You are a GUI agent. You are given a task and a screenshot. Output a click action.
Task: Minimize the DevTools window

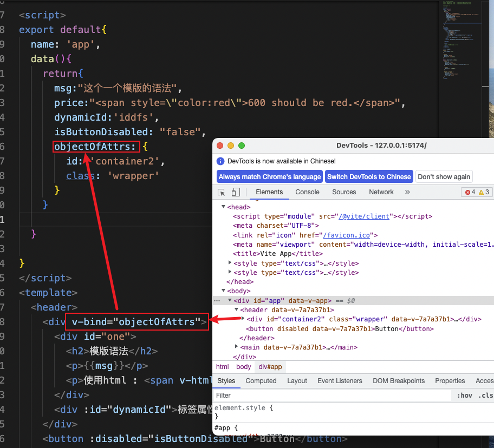point(231,146)
